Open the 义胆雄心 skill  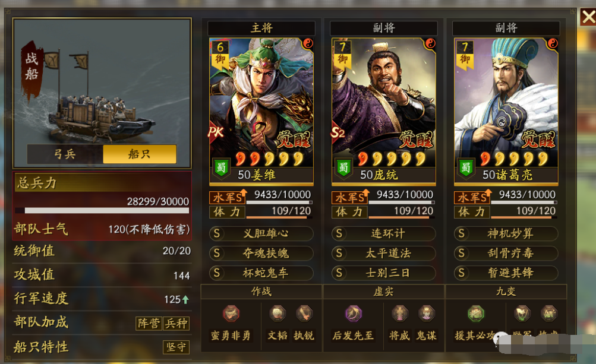click(x=261, y=233)
